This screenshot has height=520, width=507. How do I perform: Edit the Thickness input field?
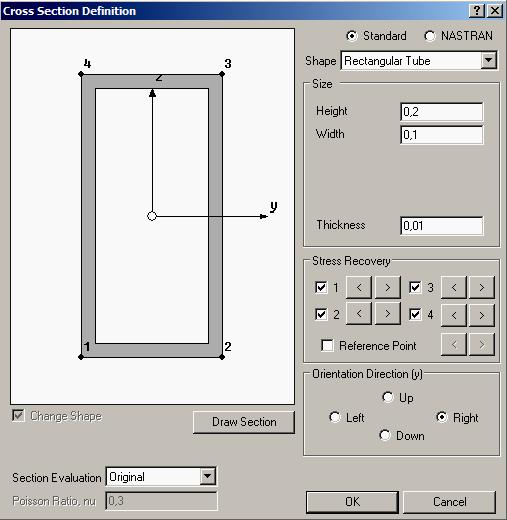pos(441,226)
